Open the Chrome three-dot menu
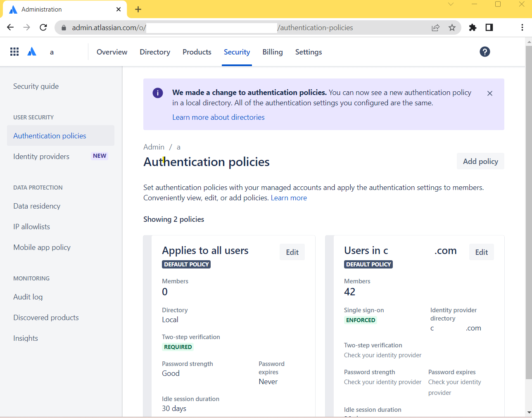 click(522, 27)
